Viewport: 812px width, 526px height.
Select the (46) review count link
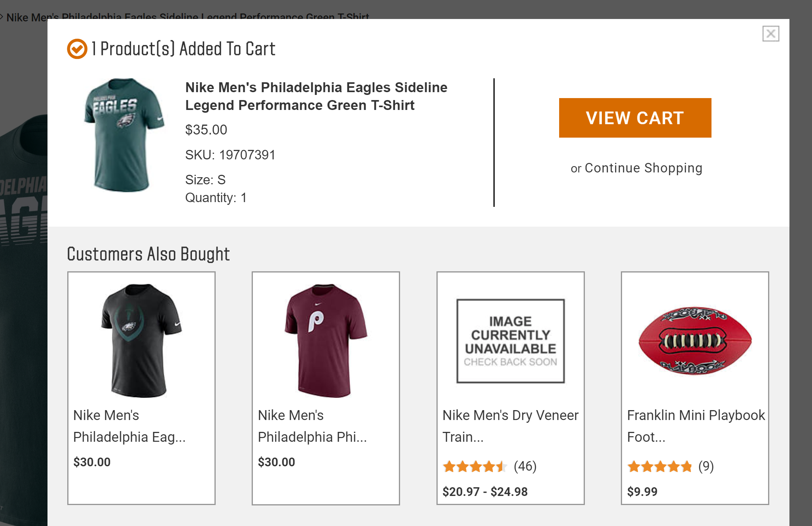(x=525, y=467)
